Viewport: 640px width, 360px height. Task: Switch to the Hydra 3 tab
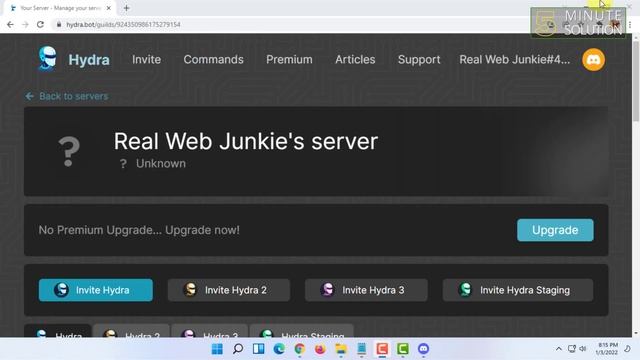[210, 331]
